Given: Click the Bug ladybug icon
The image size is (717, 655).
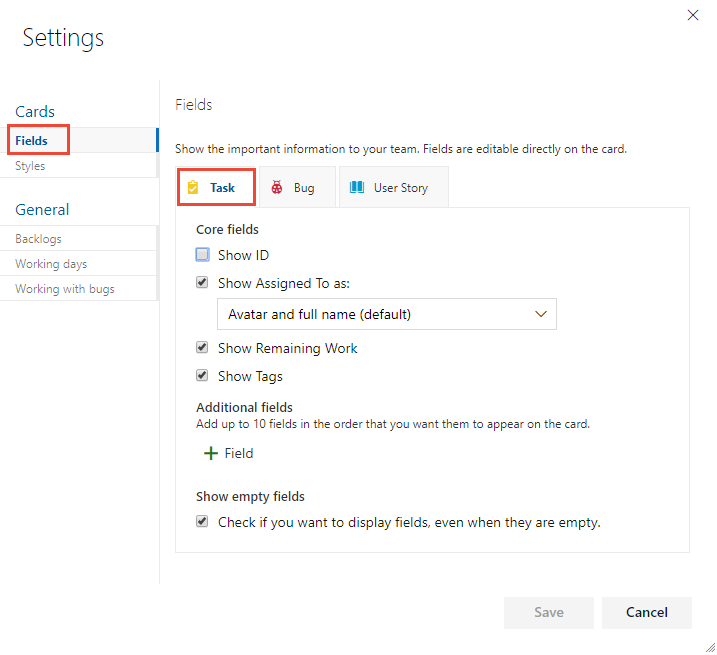Looking at the screenshot, I should 277,188.
